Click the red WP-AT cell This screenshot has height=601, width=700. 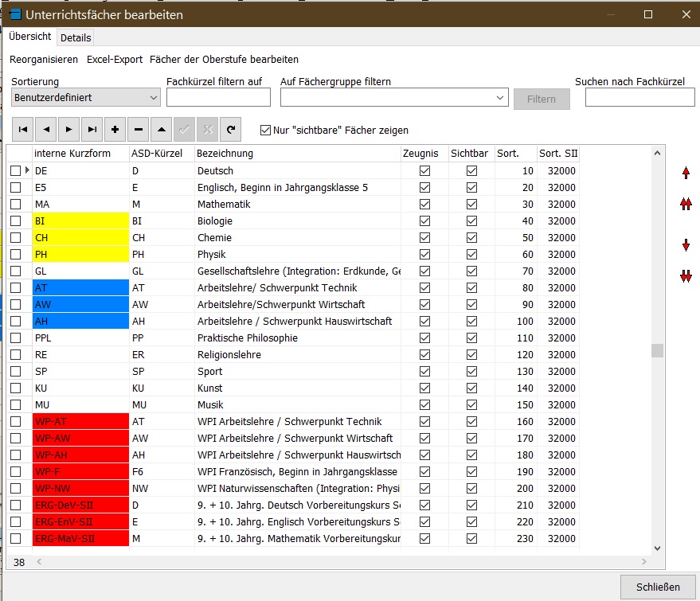[x=80, y=422]
